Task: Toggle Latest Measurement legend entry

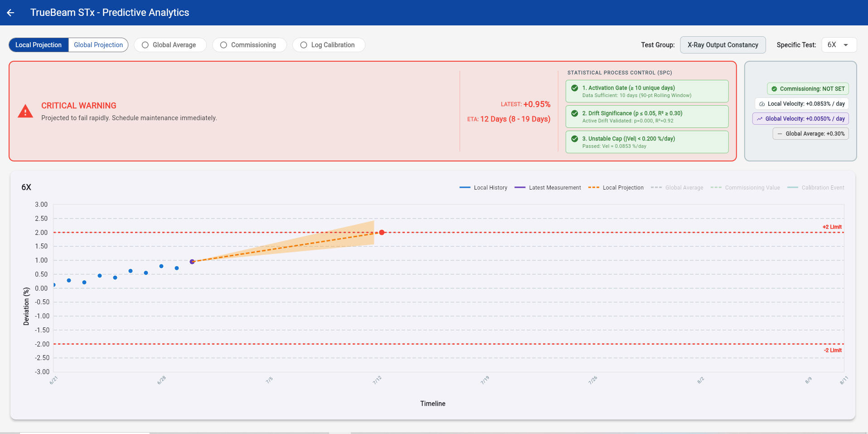Action: coord(548,188)
